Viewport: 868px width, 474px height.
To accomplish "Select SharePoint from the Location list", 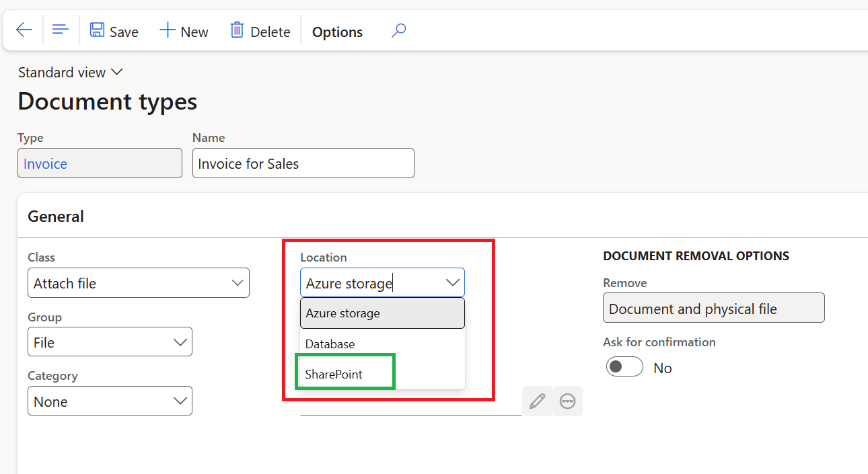I will click(334, 374).
